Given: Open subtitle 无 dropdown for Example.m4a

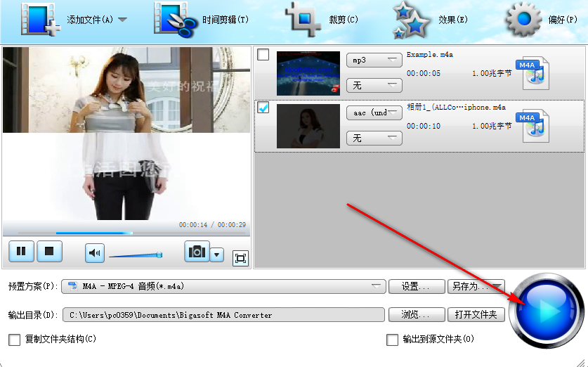Looking at the screenshot, I should pos(374,86).
